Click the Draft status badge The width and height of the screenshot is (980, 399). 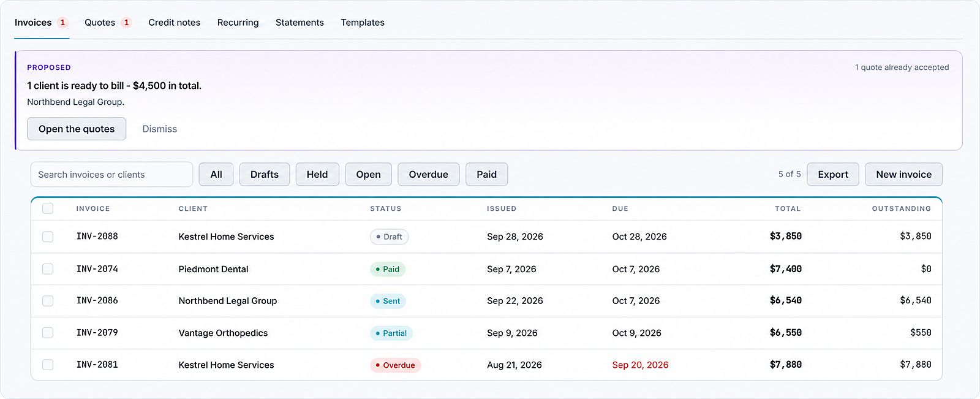click(x=390, y=237)
